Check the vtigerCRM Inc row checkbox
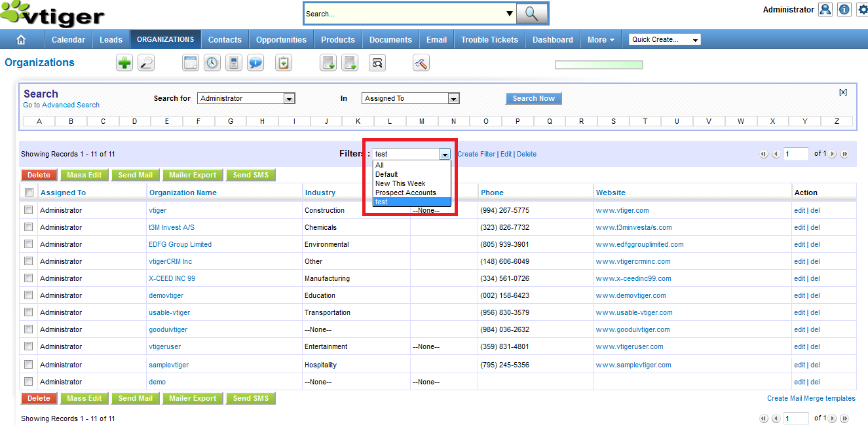868x442 pixels. pyautogui.click(x=29, y=261)
